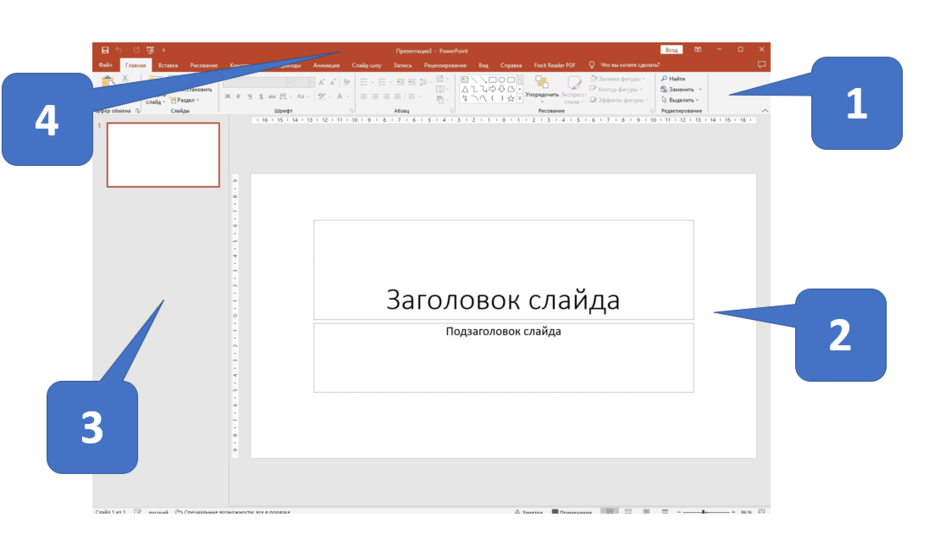
Task: Open the Выделить dropdown
Action: point(680,100)
